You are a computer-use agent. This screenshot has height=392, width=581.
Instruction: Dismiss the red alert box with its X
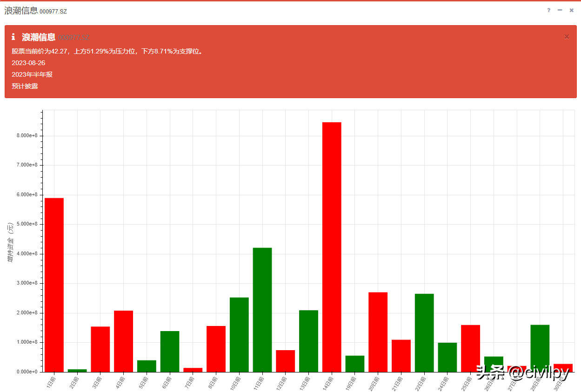coord(567,37)
